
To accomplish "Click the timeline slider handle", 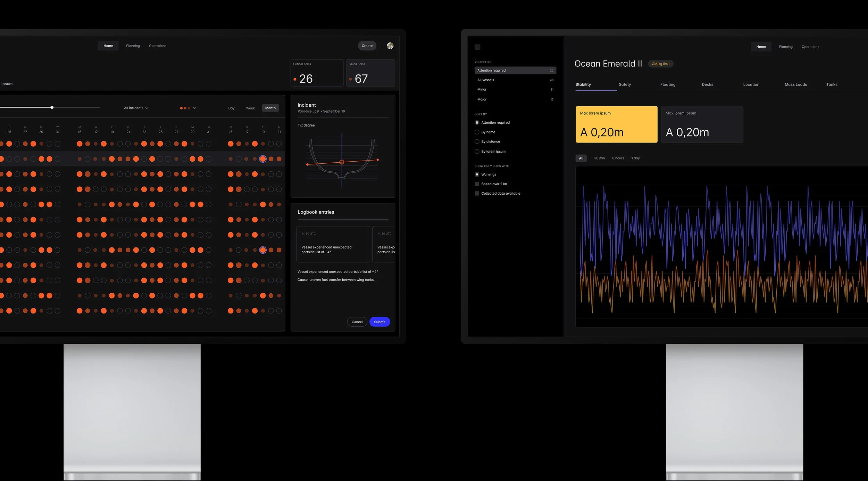I will (52, 107).
